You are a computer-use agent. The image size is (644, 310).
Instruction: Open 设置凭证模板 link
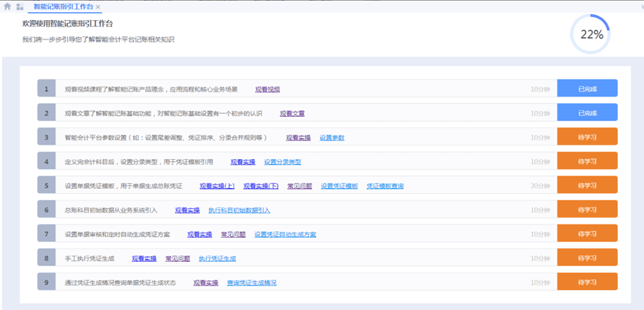tap(339, 186)
